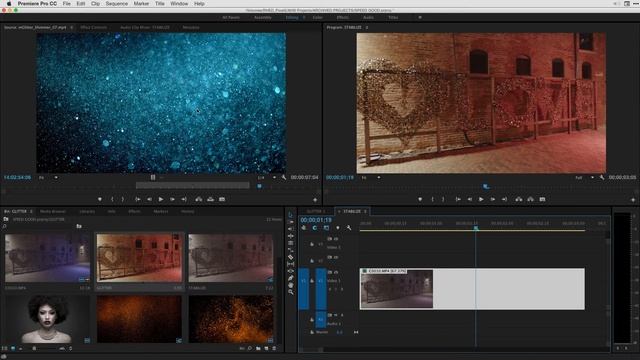The height and width of the screenshot is (360, 640).
Task: Select the Zoom tool in tools panel
Action: (x=290, y=292)
